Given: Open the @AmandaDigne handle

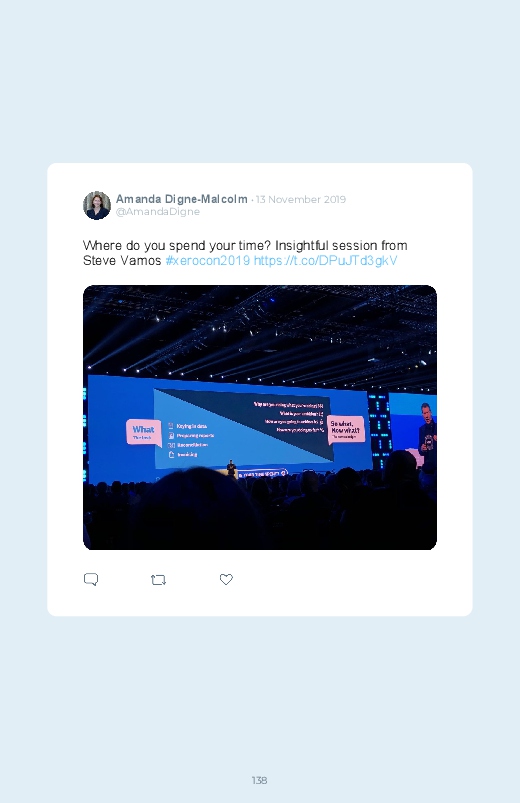Looking at the screenshot, I should (158, 212).
